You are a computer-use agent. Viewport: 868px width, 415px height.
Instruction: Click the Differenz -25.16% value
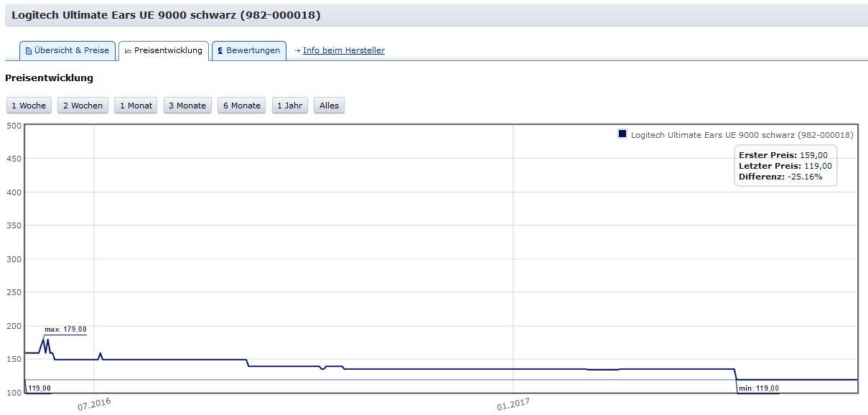click(805, 177)
